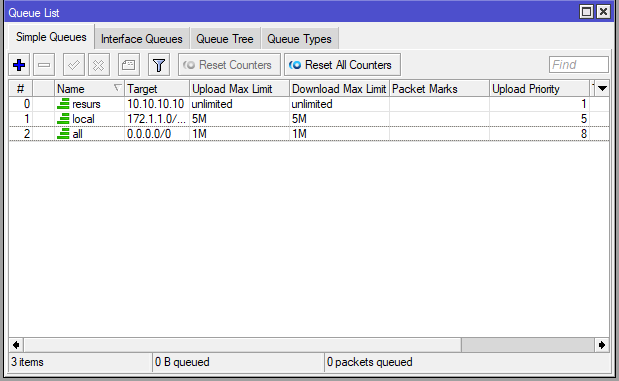Click the green queue icon for resurs

coord(63,104)
